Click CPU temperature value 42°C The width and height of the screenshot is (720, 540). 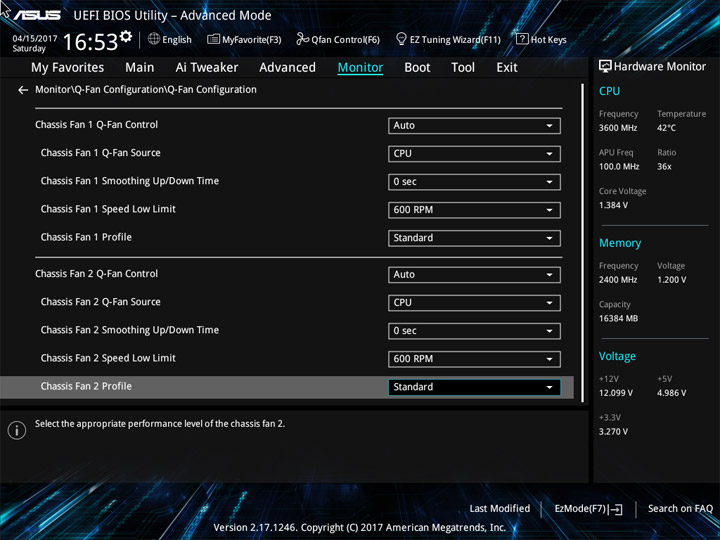click(666, 128)
